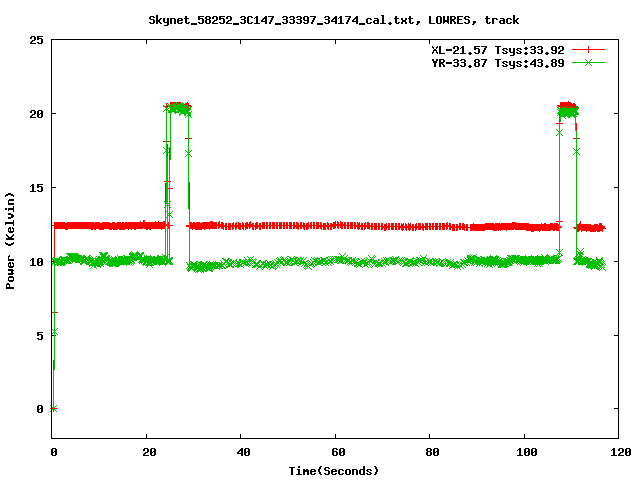Click the green legend line sample
The height and width of the screenshot is (480, 640).
click(x=588, y=63)
